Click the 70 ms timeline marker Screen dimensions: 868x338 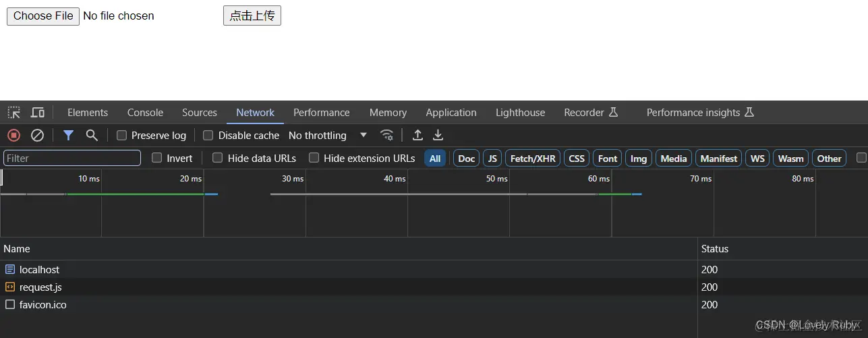pyautogui.click(x=701, y=179)
